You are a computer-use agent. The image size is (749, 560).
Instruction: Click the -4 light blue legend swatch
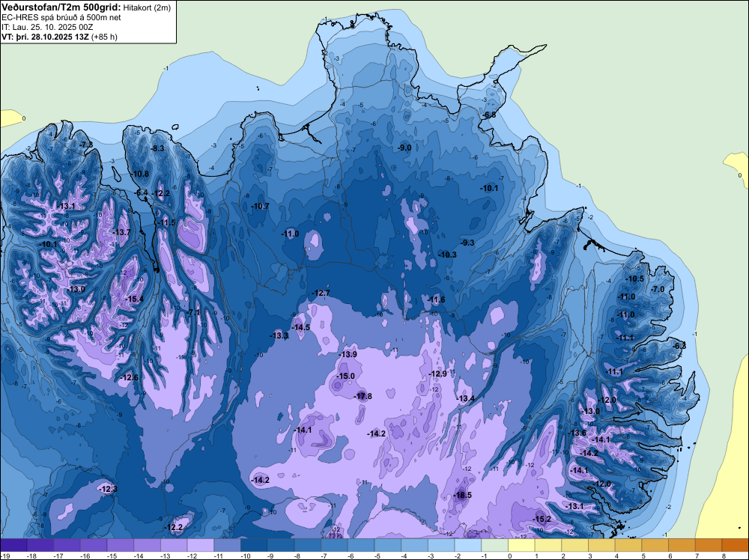(415, 545)
